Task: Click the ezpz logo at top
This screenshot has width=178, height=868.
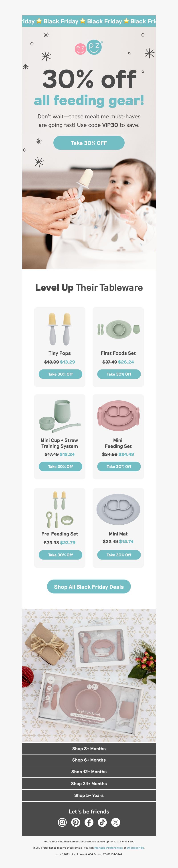Action: coord(89,47)
